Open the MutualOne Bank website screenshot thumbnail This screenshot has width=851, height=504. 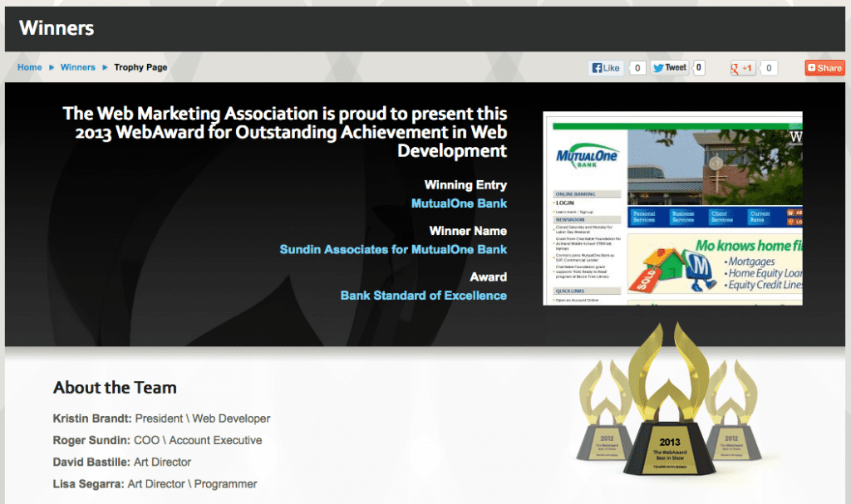click(672, 208)
